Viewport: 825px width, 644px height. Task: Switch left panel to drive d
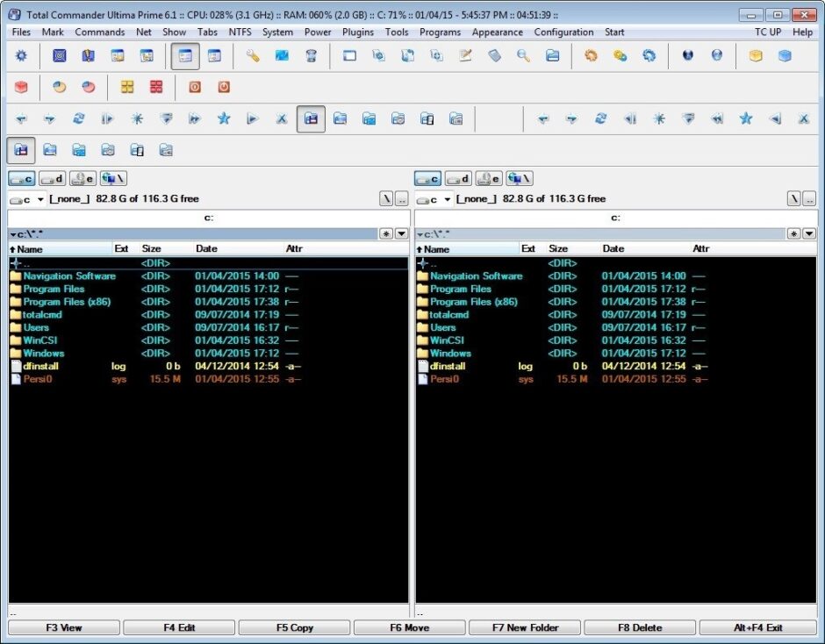click(52, 179)
